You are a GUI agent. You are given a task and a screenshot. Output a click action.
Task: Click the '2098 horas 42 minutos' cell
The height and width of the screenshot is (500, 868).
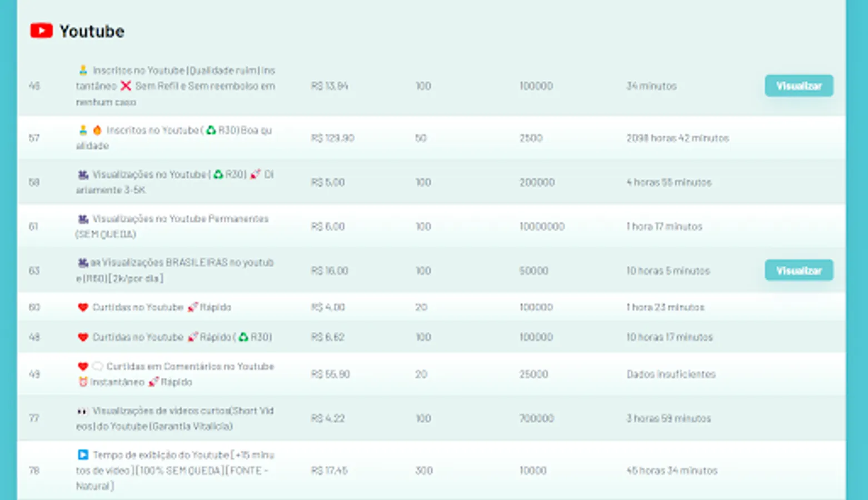[x=678, y=138]
